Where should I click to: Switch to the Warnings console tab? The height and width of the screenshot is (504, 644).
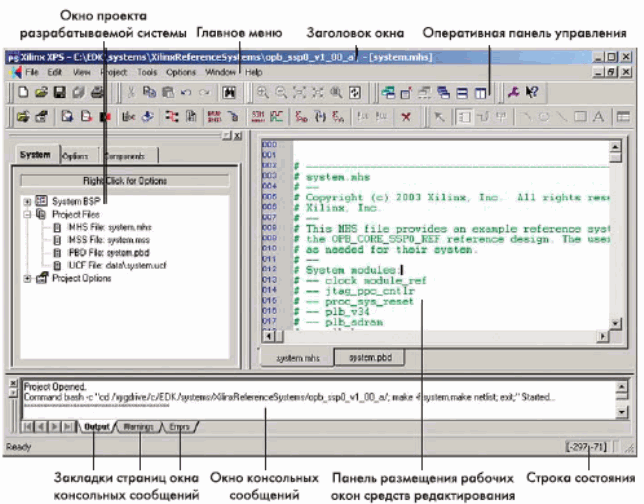tap(131, 427)
